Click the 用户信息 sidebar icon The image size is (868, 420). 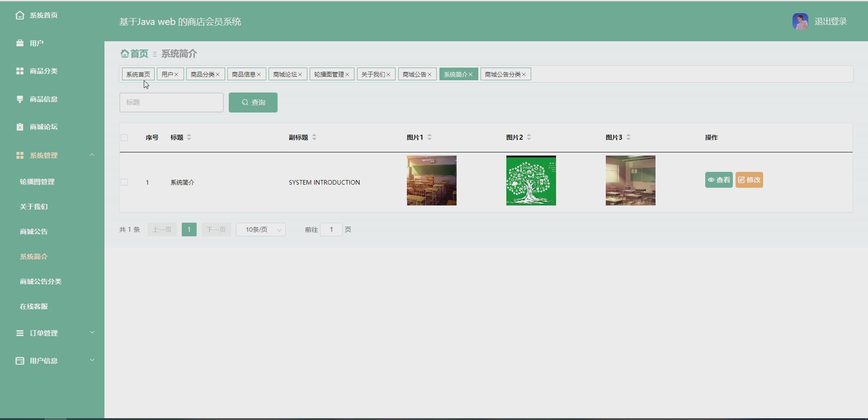pos(19,361)
